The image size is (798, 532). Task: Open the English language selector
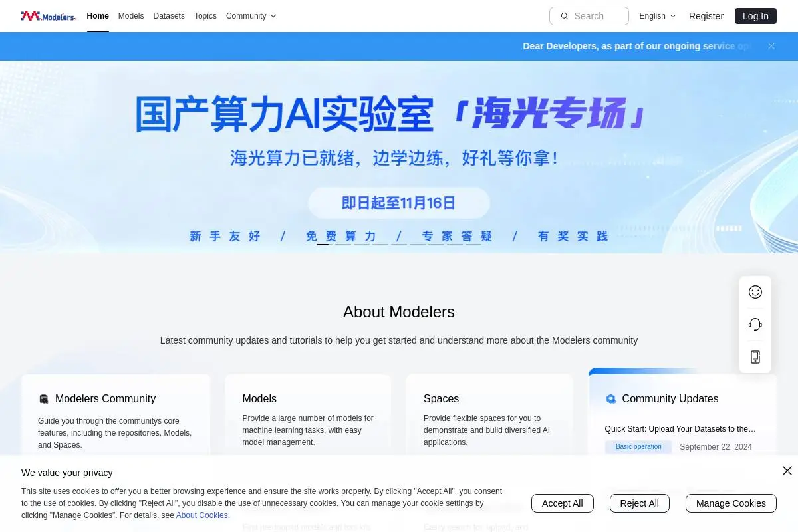(658, 16)
